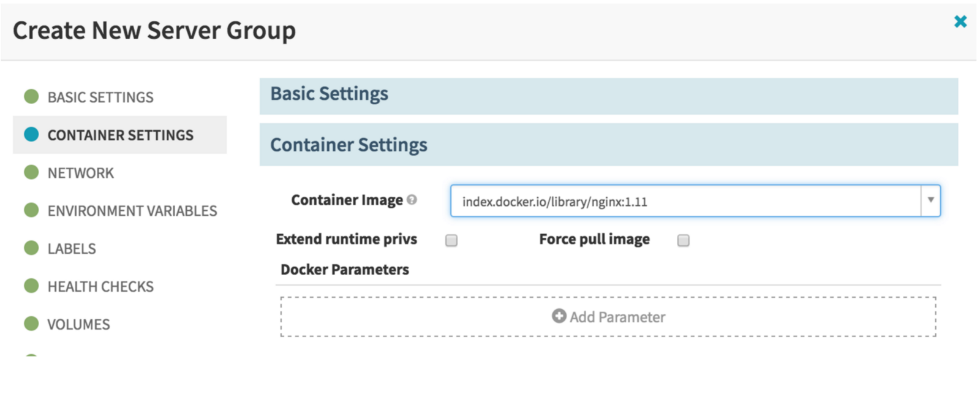Viewport: 980px width, 399px height.
Task: Click the Add Parameter button
Action: [x=608, y=317]
